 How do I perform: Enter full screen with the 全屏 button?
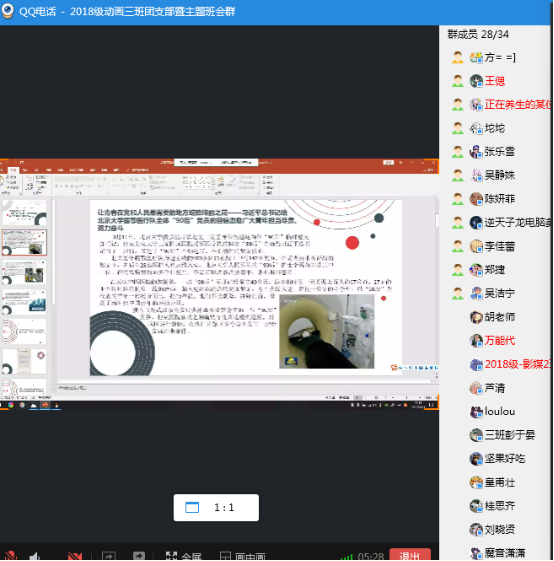tap(184, 556)
